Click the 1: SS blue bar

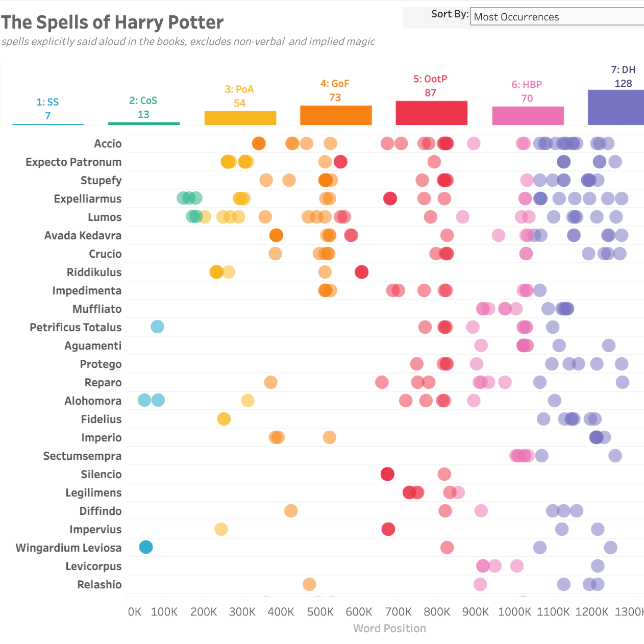tap(48, 124)
